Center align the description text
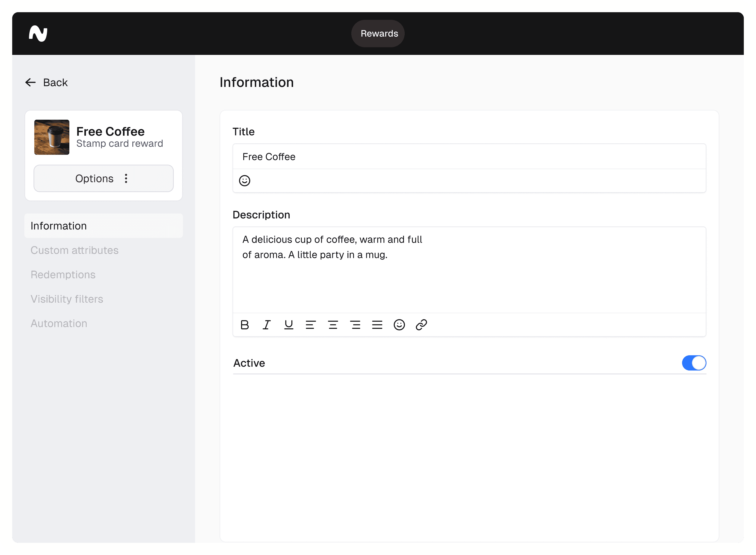The height and width of the screenshot is (555, 756). [333, 325]
